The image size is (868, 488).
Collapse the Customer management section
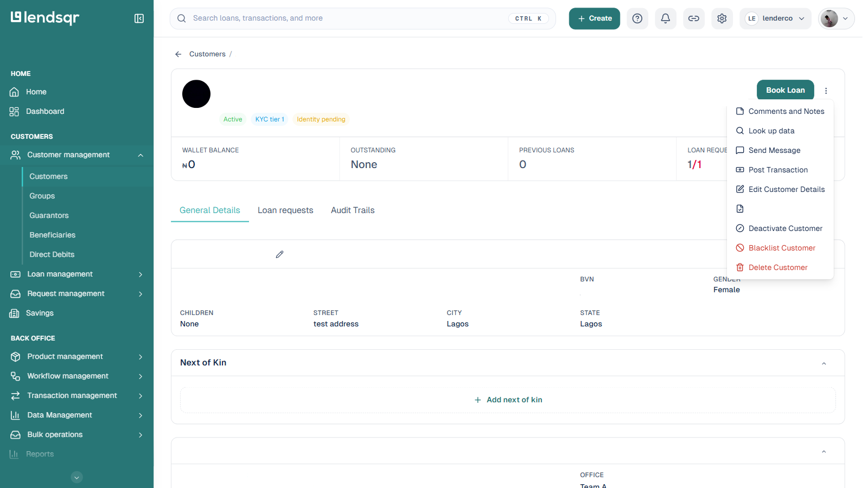click(x=141, y=155)
